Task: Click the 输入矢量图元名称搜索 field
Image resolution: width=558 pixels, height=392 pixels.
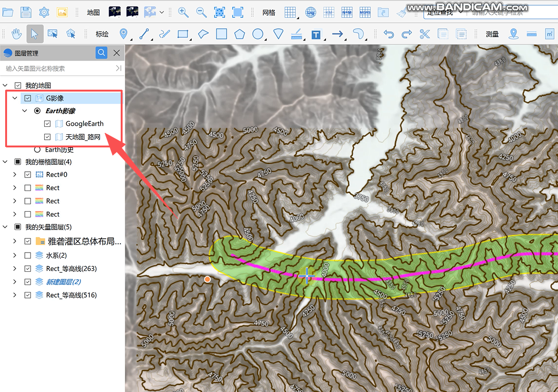Action: click(x=59, y=68)
